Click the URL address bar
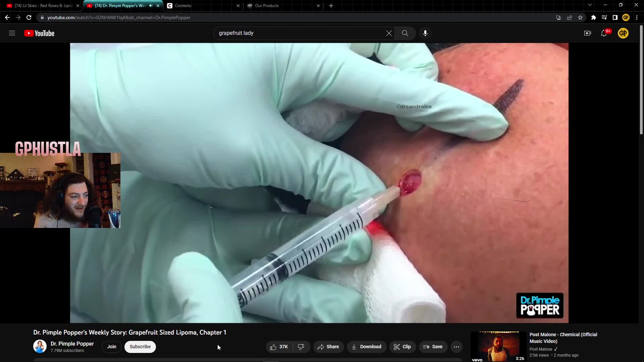 (x=295, y=17)
